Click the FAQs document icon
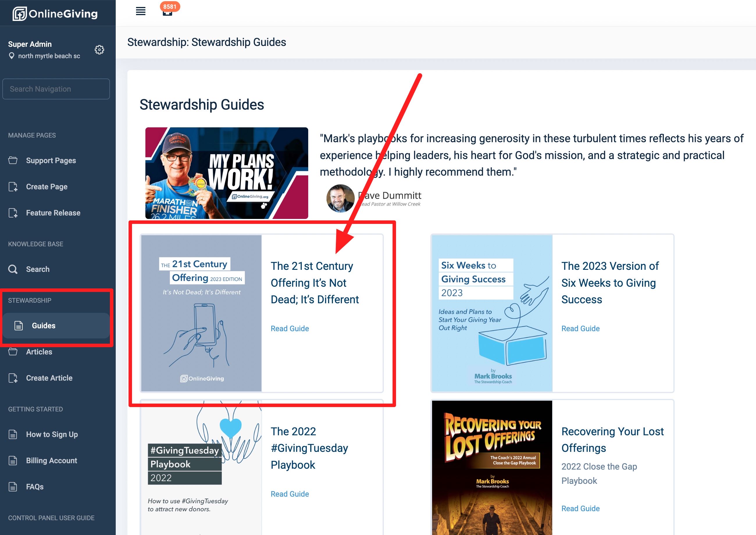 (13, 486)
